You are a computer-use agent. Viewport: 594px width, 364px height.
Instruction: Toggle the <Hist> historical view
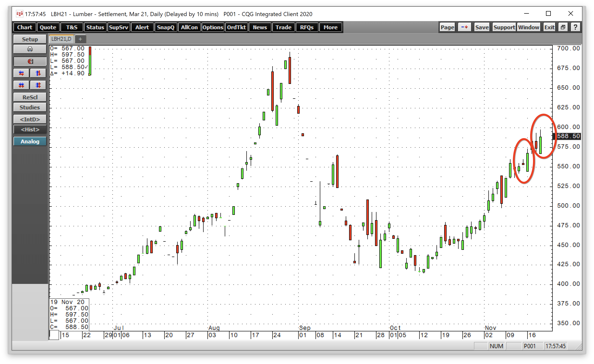tap(30, 129)
